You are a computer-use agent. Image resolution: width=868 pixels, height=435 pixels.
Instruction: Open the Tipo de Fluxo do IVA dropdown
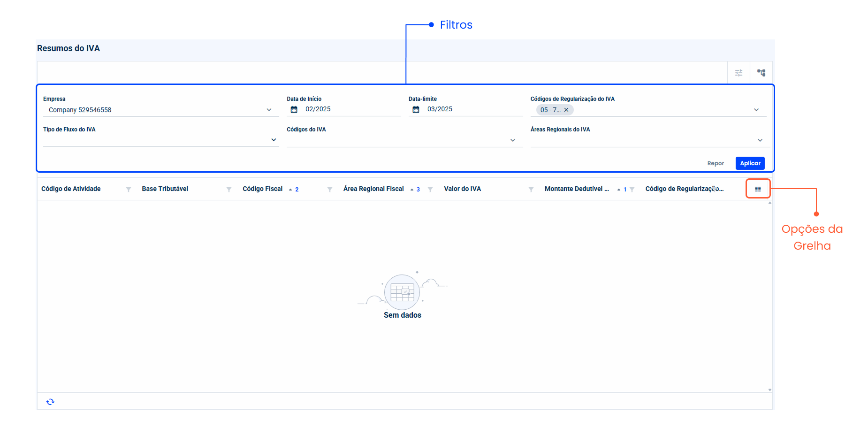coord(274,140)
